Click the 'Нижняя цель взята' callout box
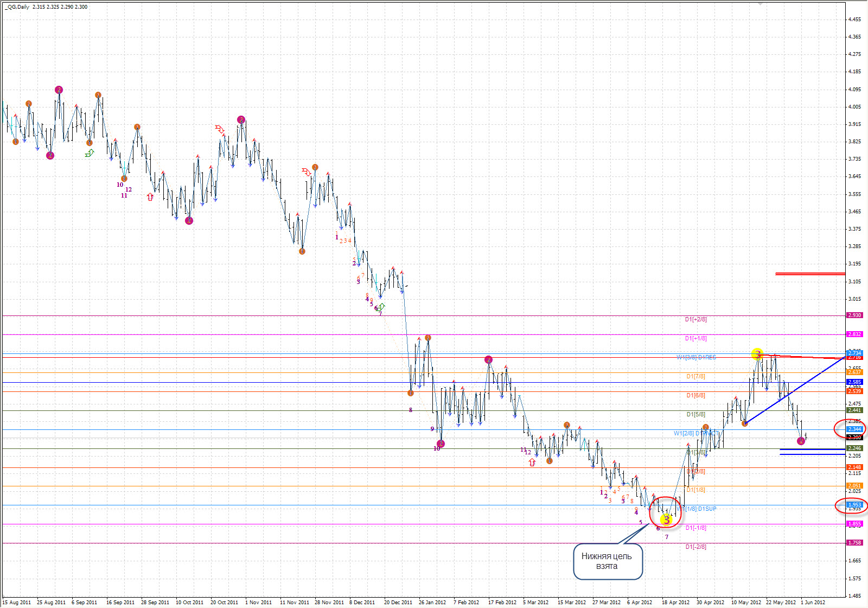This screenshot has height=608, width=868. coord(608,561)
